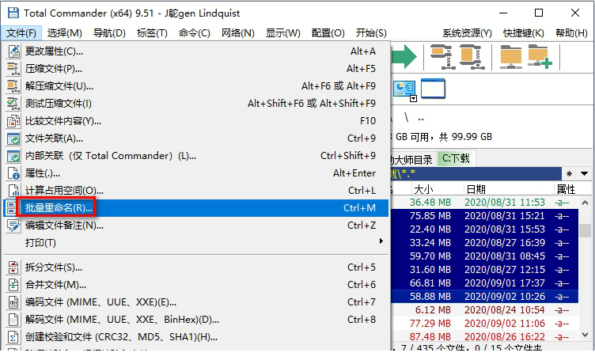
Task: Select the file row sized 58.88 MB
Action: point(484,297)
